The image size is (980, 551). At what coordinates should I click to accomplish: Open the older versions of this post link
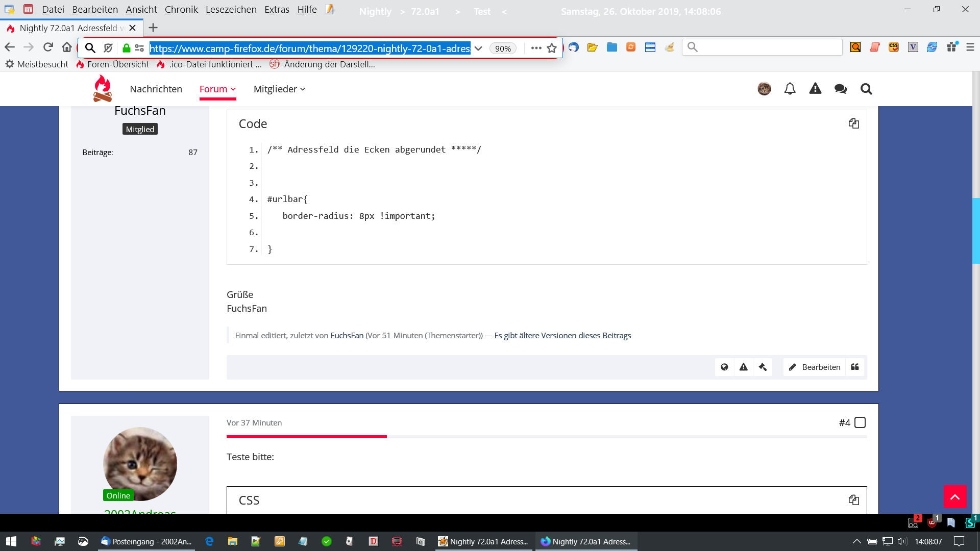(562, 335)
